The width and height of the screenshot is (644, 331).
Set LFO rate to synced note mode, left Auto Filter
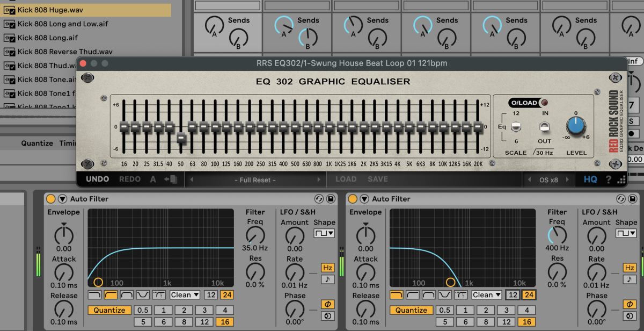click(x=327, y=279)
